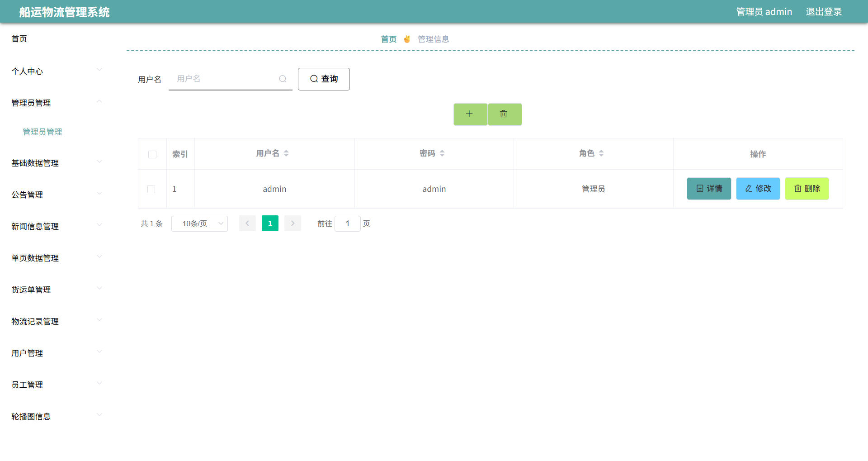Screen dimensions: 868x461
Task: Click the 管理员 role cell
Action: point(593,189)
